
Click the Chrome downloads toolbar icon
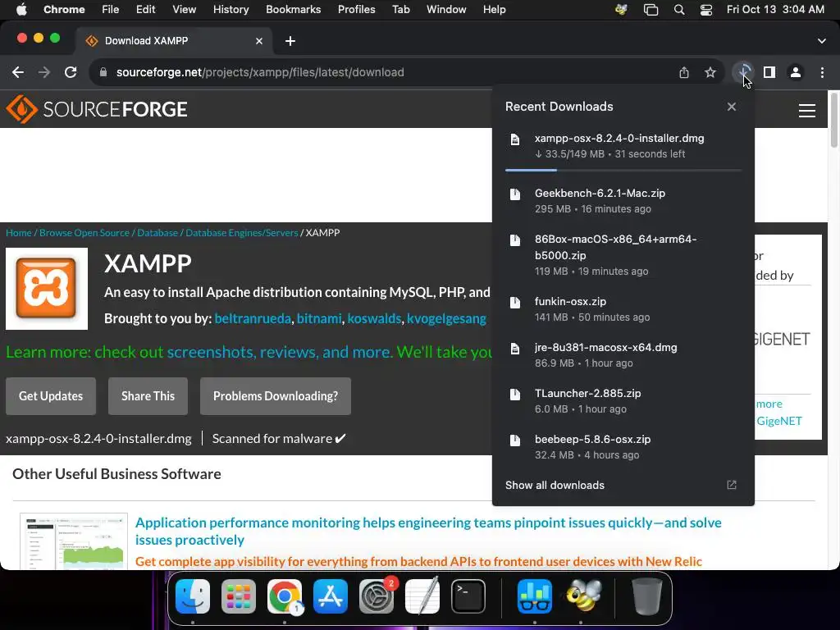743,72
